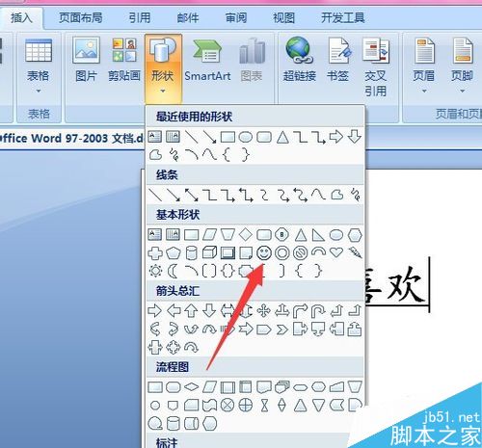Choose the Block Arc shape in 基本形状

click(318, 251)
